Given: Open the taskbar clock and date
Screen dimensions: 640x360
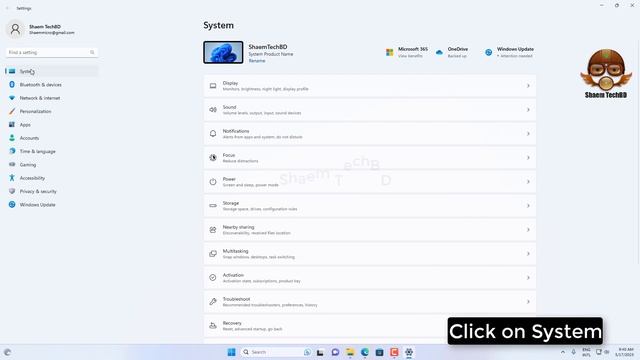Looking at the screenshot, I should point(624,352).
